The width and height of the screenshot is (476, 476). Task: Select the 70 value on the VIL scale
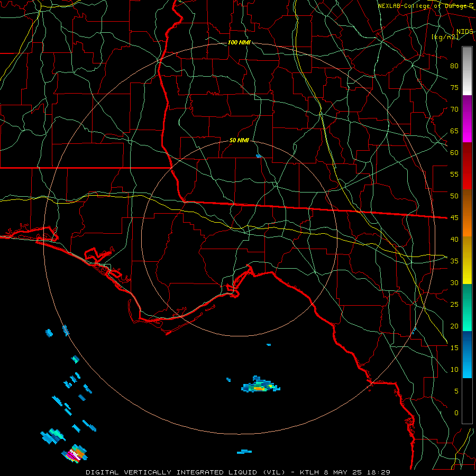pos(454,109)
